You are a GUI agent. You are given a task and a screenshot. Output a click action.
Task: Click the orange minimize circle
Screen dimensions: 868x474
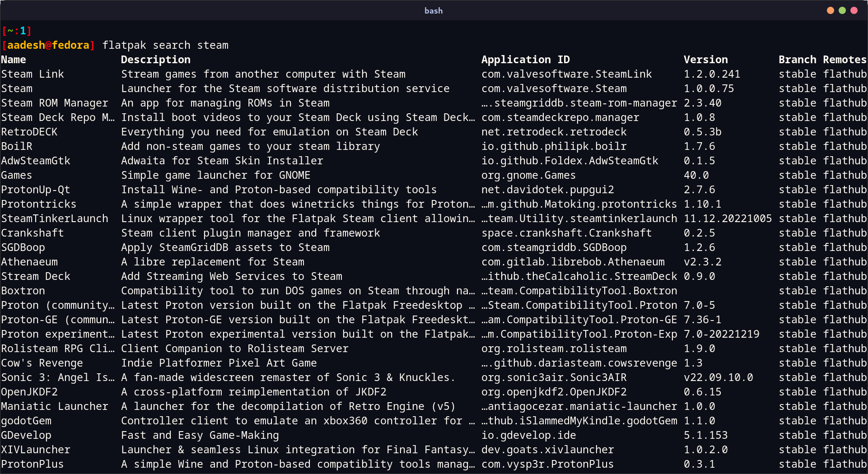pos(831,10)
